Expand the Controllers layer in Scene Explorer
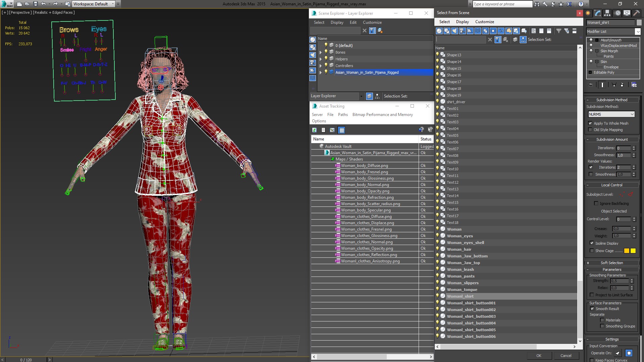 tap(320, 66)
